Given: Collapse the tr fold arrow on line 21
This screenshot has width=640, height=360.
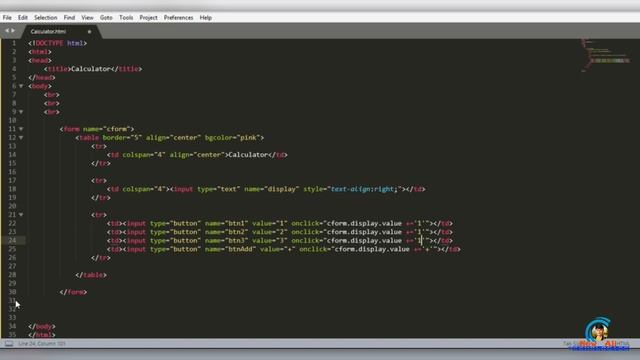Looking at the screenshot, I should [21, 215].
